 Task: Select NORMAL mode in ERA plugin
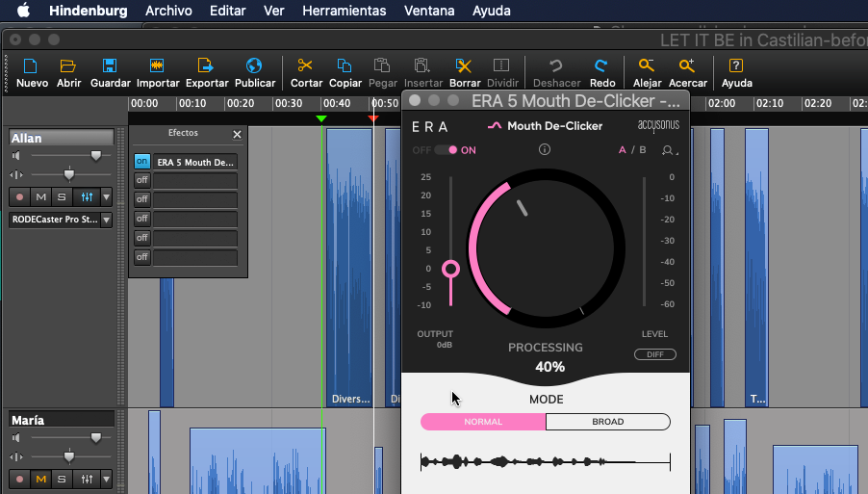point(483,422)
